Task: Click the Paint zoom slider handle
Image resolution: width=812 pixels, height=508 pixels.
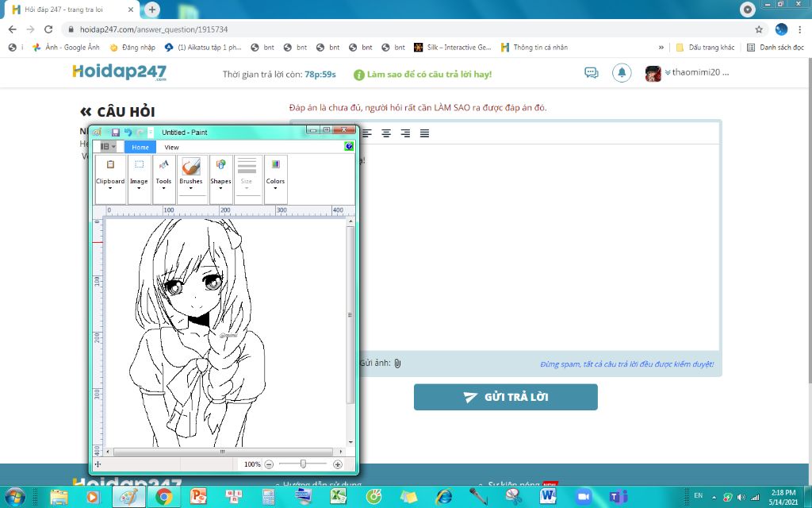Action: [x=304, y=464]
